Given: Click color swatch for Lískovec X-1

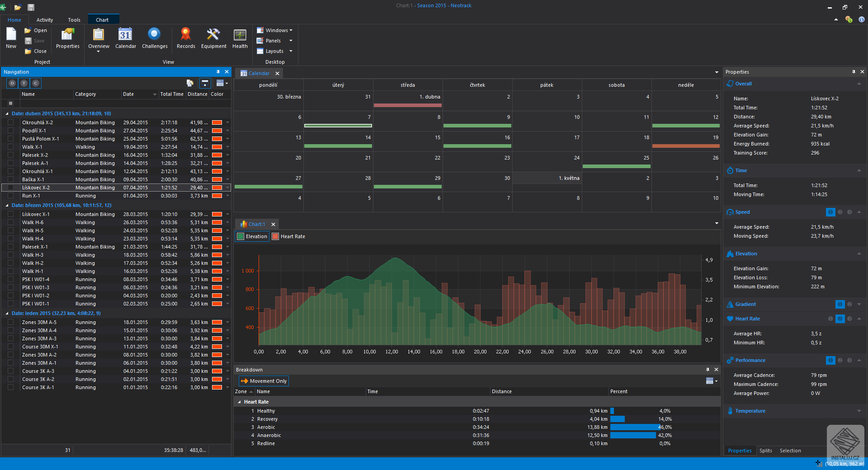Looking at the screenshot, I should (x=217, y=214).
